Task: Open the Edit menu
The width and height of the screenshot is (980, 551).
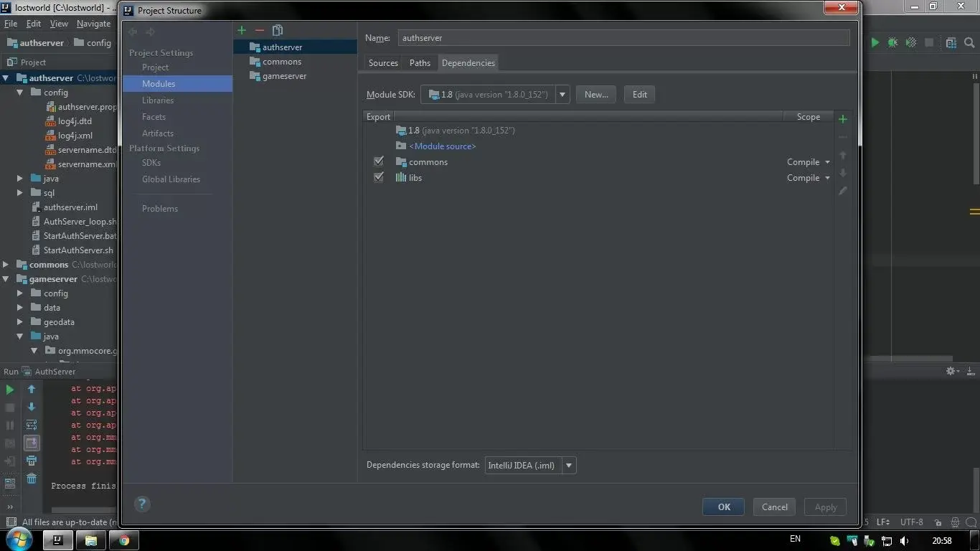Action: 34,24
